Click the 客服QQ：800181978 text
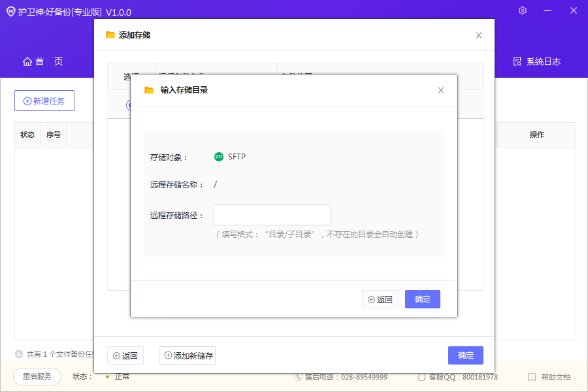Screen dimensions: 588x392 coord(463,377)
